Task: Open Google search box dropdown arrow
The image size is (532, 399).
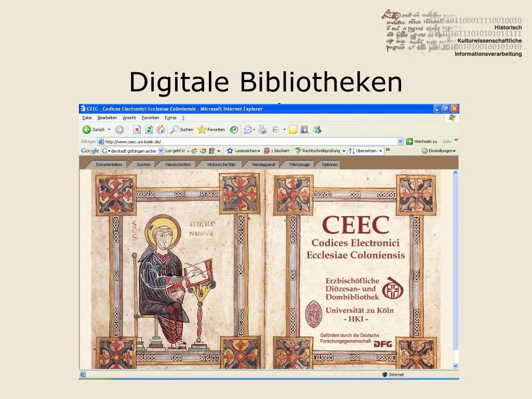Action: point(161,151)
